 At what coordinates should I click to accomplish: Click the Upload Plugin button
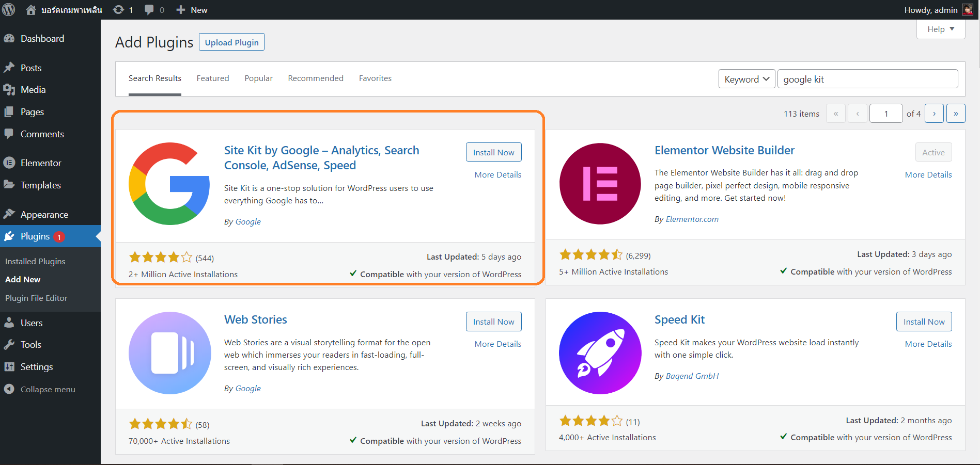click(x=231, y=42)
